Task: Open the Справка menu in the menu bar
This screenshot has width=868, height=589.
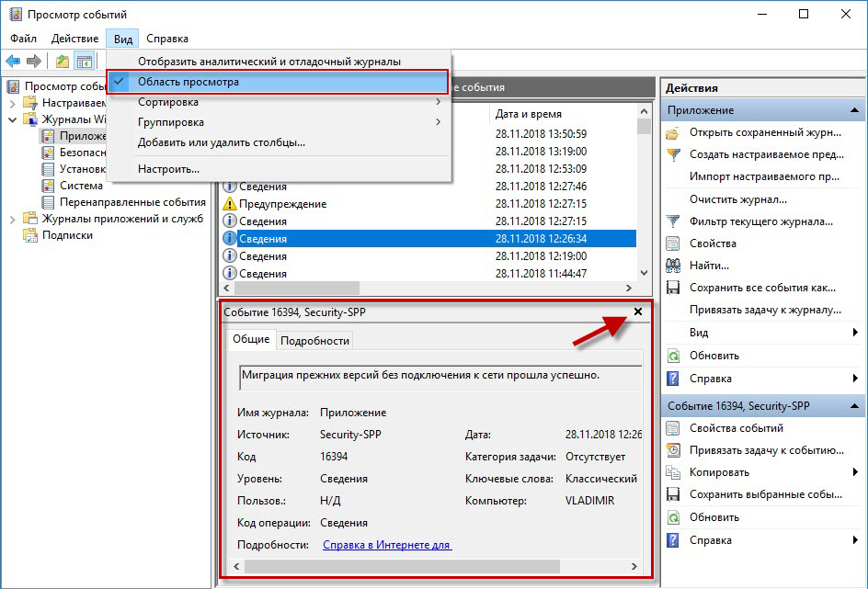Action: [x=166, y=39]
